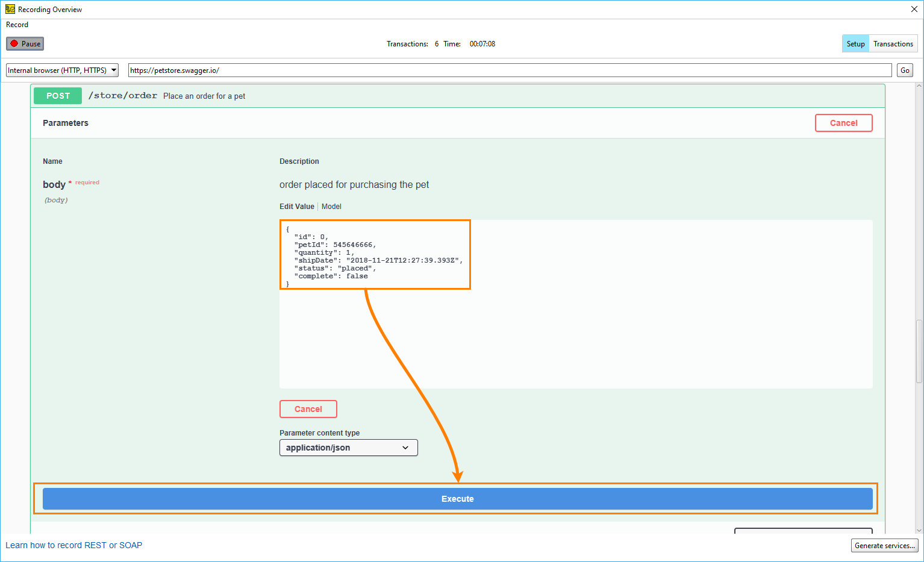
Task: Open the Record menu
Action: pyautogui.click(x=17, y=25)
